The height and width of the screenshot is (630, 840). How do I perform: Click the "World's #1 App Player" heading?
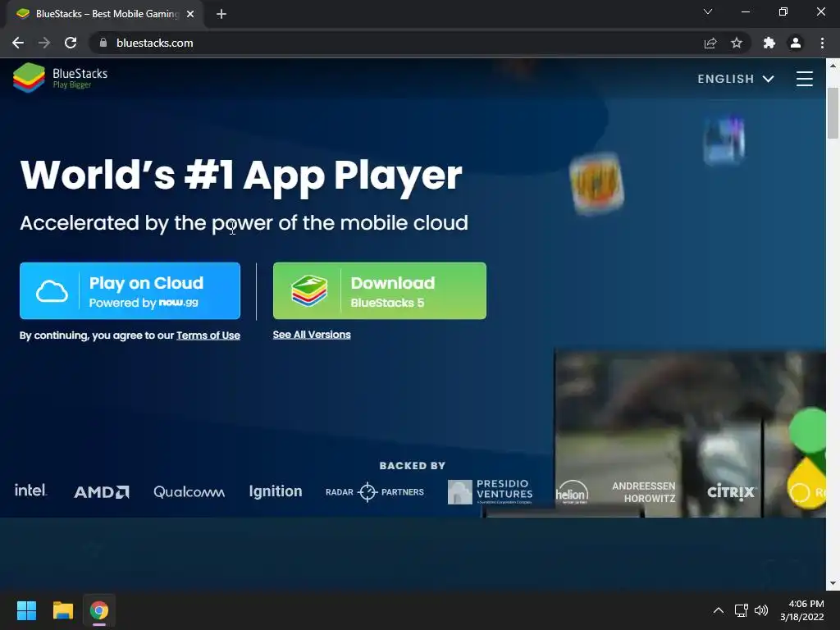tap(241, 176)
